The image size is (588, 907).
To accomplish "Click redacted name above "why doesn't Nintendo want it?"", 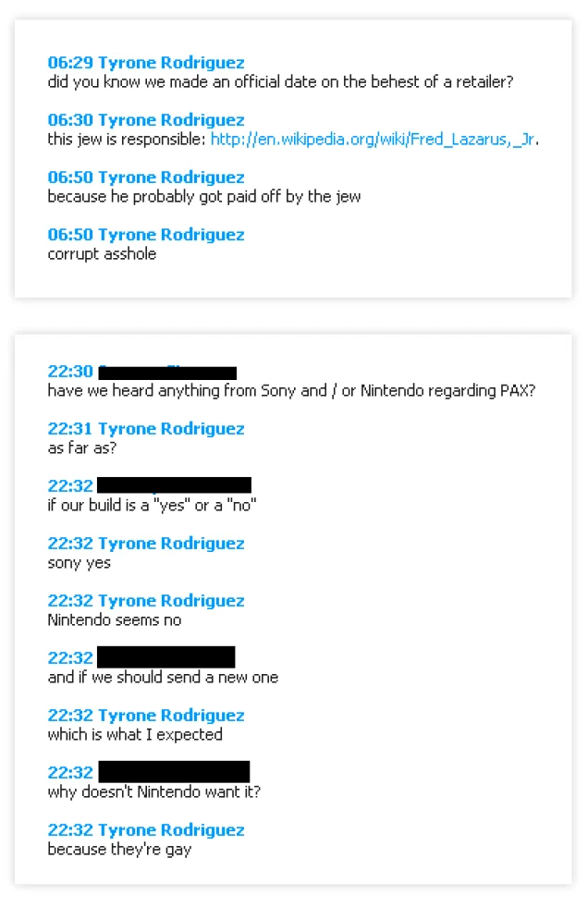I will [x=174, y=772].
